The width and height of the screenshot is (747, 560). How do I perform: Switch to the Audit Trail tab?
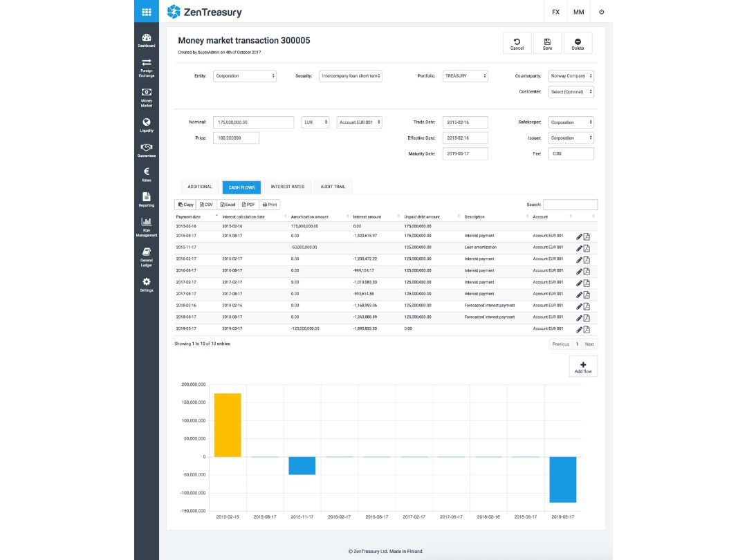pyautogui.click(x=333, y=187)
